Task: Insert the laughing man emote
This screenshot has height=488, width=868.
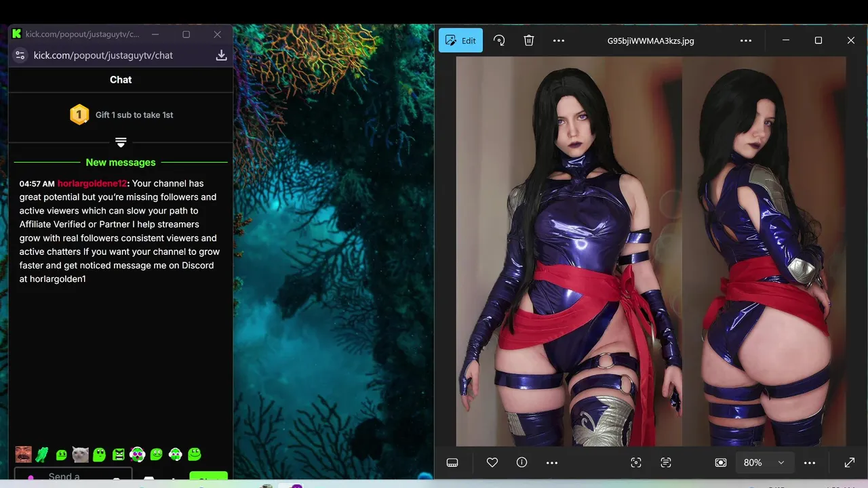Action: (x=23, y=454)
